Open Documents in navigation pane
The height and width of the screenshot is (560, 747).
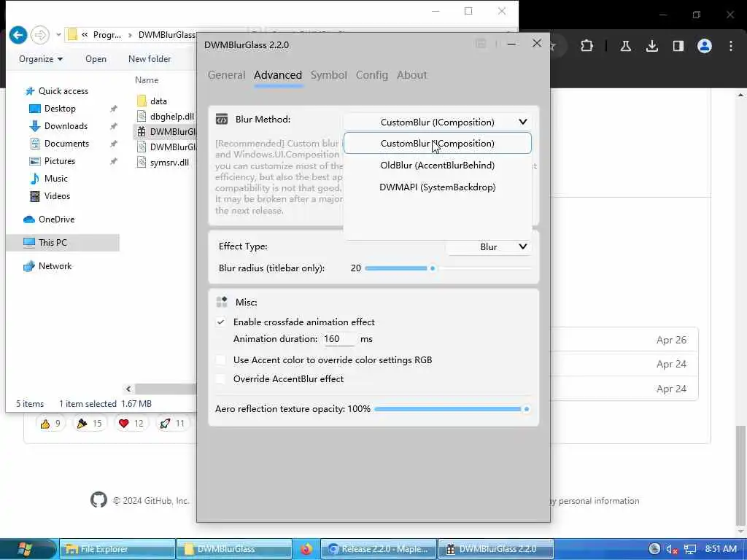coord(59,144)
